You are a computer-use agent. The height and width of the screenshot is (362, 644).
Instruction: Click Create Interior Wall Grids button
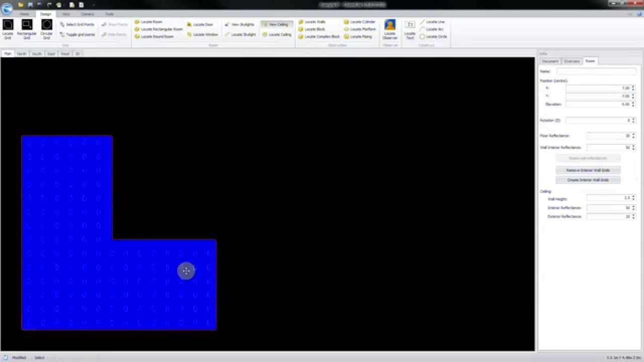[x=588, y=180]
